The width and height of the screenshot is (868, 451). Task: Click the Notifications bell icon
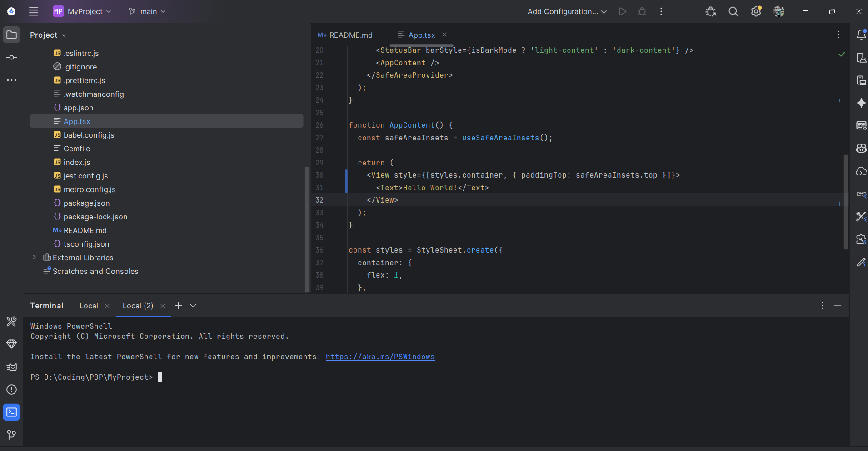tap(861, 35)
